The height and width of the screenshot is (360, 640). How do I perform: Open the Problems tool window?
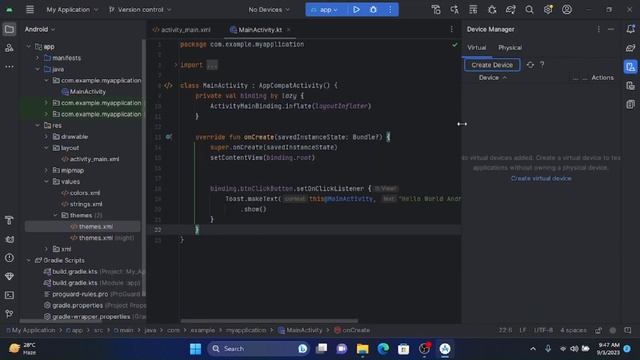tap(9, 258)
